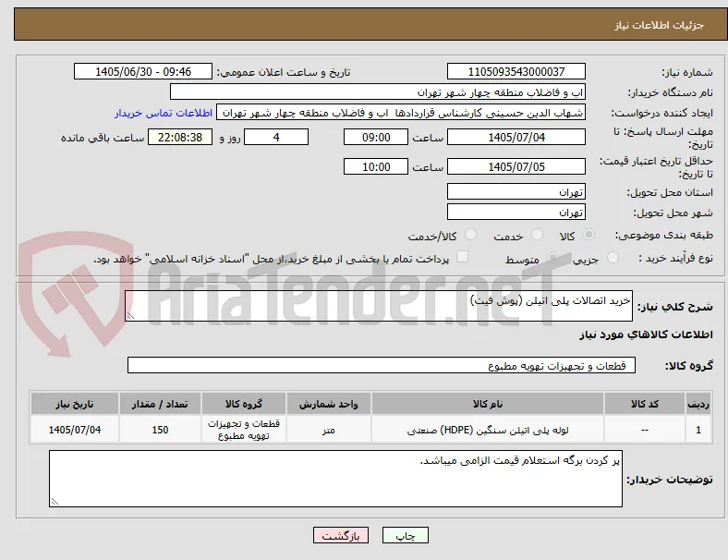The width and height of the screenshot is (728, 560).
Task: Click the general need description text area
Action: 379,306
